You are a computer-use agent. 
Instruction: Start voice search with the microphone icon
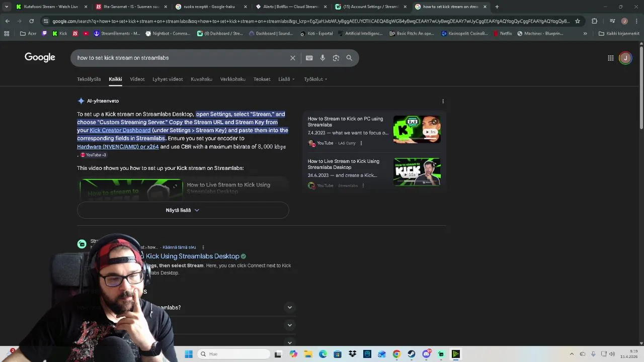pos(323,58)
